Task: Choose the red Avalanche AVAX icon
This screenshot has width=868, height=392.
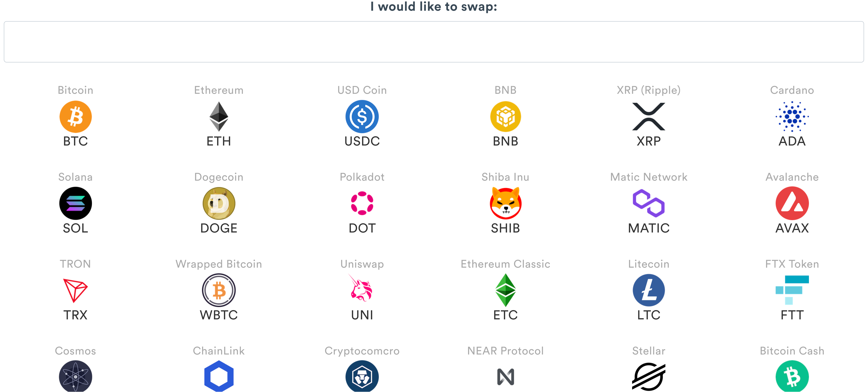Action: coord(792,203)
